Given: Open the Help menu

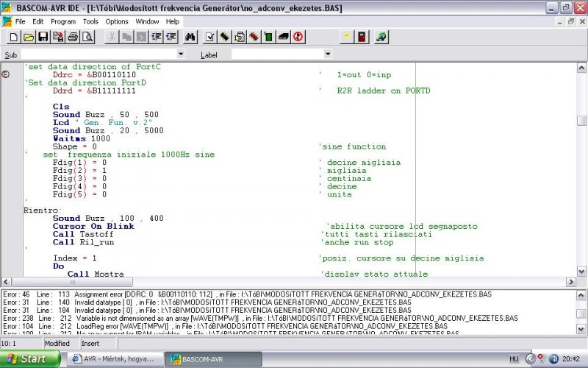Looking at the screenshot, I should pos(172,21).
